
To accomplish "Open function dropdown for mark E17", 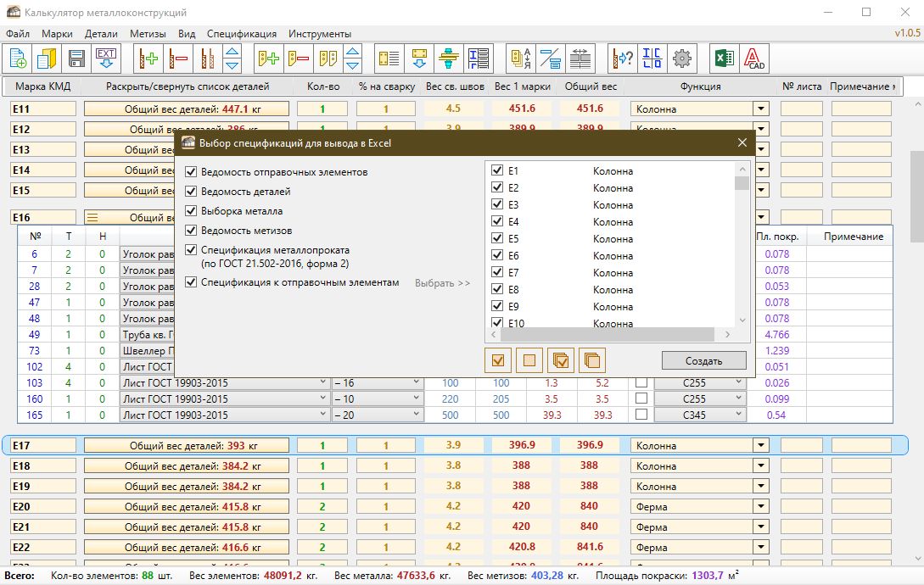I will (761, 446).
